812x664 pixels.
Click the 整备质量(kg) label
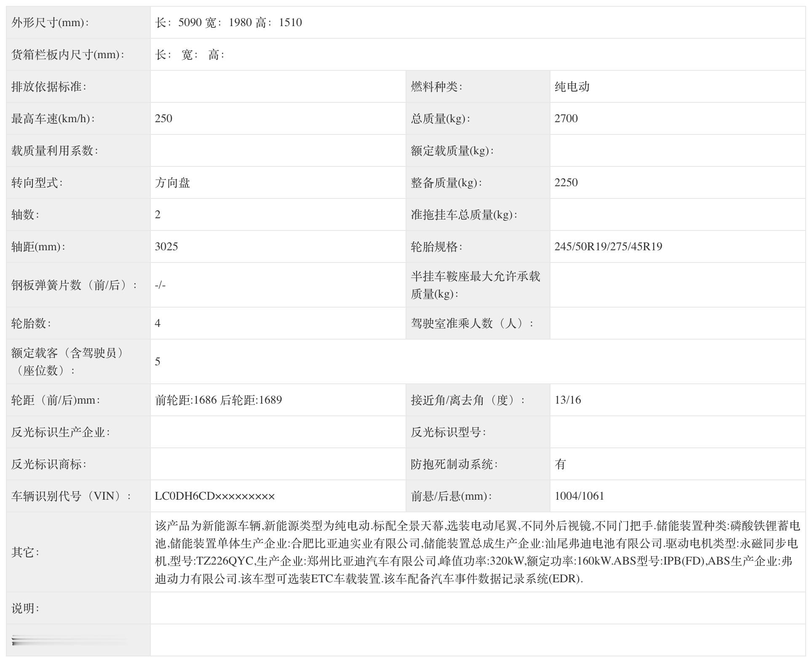(446, 182)
